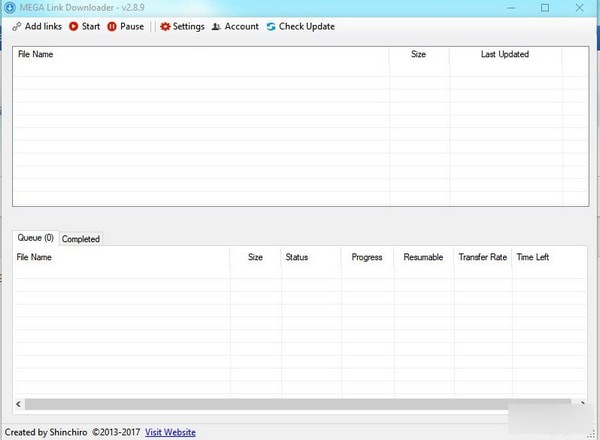Switch to the Completed tab
600x440 pixels.
click(x=81, y=239)
